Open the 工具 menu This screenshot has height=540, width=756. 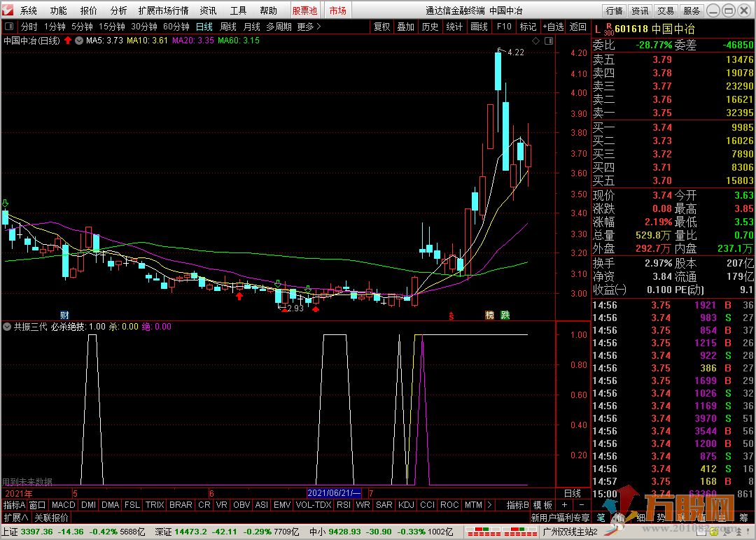point(238,10)
